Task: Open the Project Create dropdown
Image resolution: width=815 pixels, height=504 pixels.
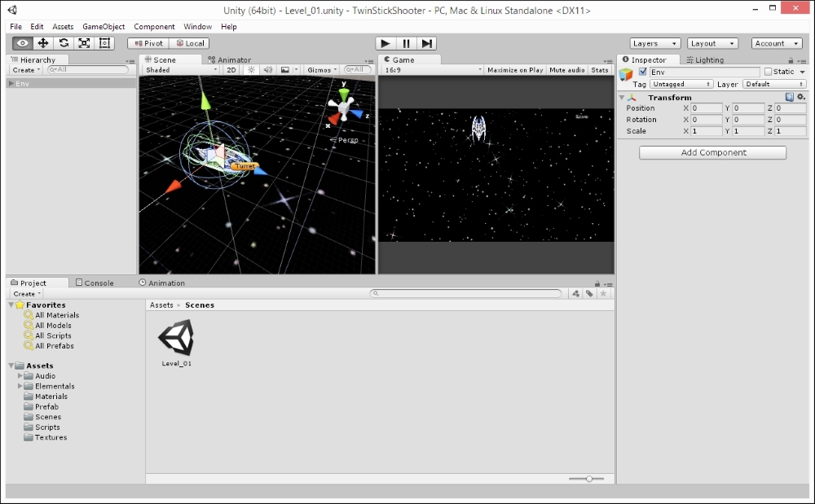Action: pyautogui.click(x=27, y=294)
